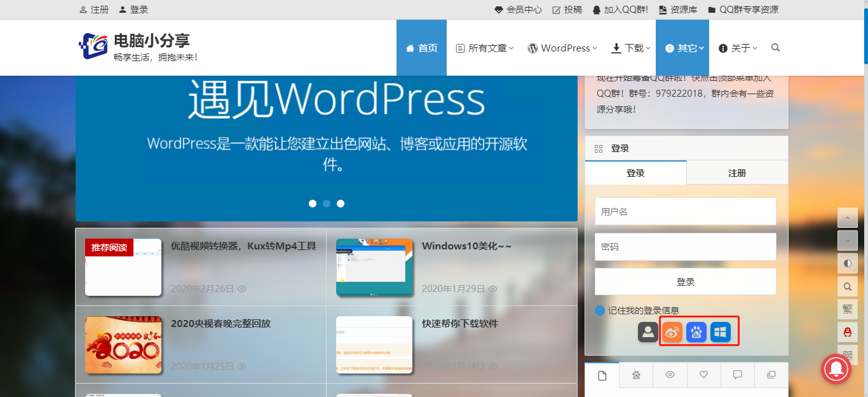868x397 pixels.
Task: Click the 电脑小分享 site logo
Action: pyautogui.click(x=138, y=47)
